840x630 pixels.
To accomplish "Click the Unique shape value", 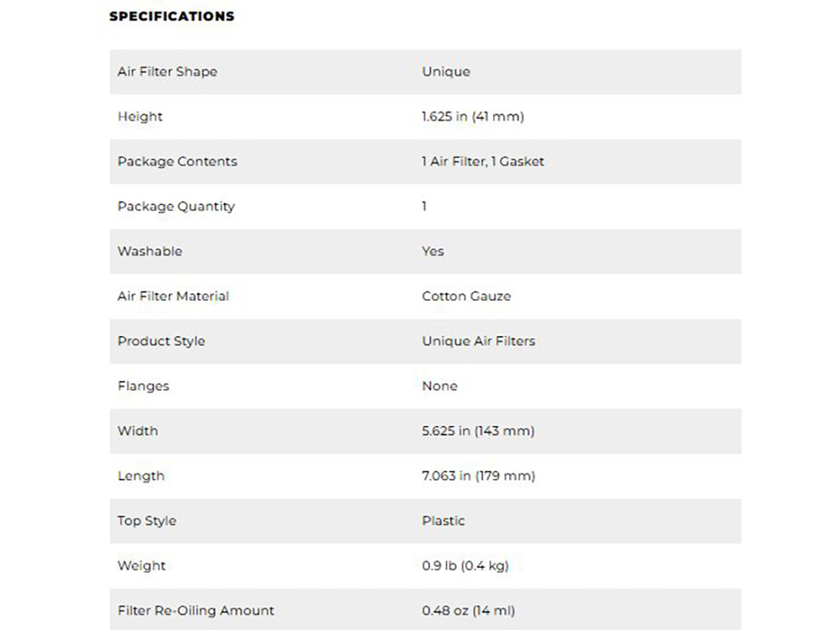I will pos(446,71).
